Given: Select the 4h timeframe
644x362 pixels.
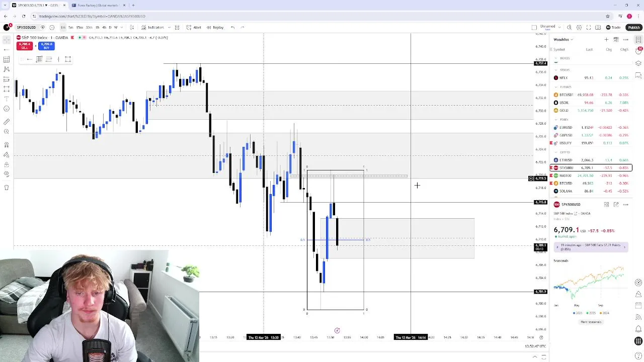Looking at the screenshot, I should coord(104,27).
